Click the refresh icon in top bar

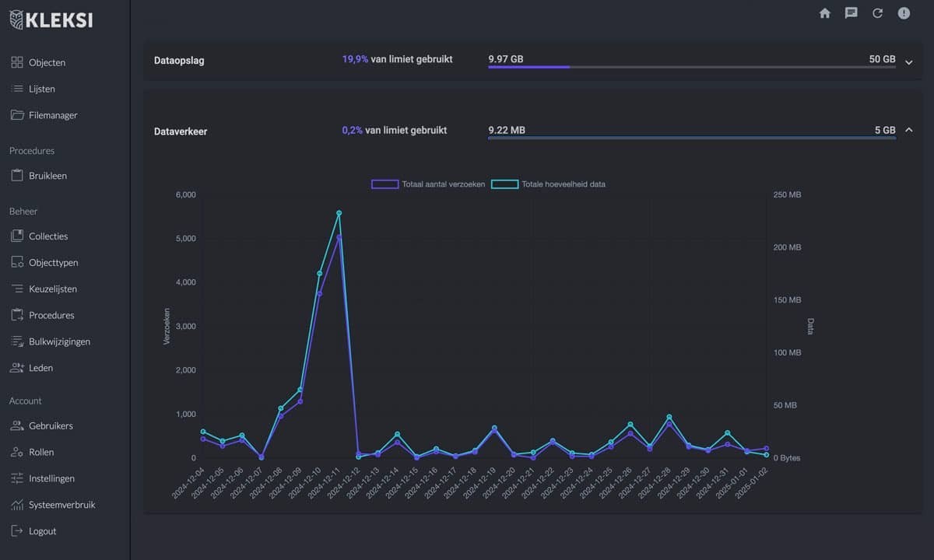coord(877,13)
